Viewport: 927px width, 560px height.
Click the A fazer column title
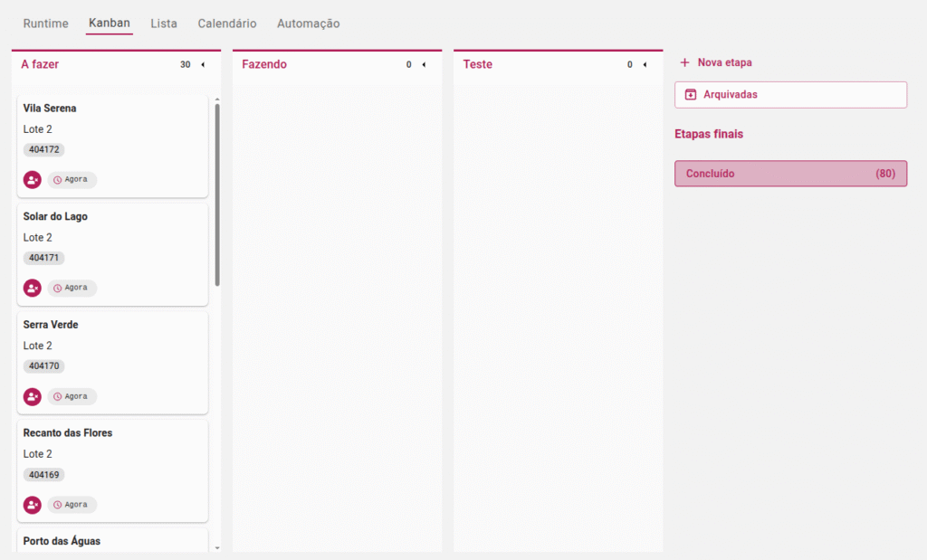pos(40,64)
